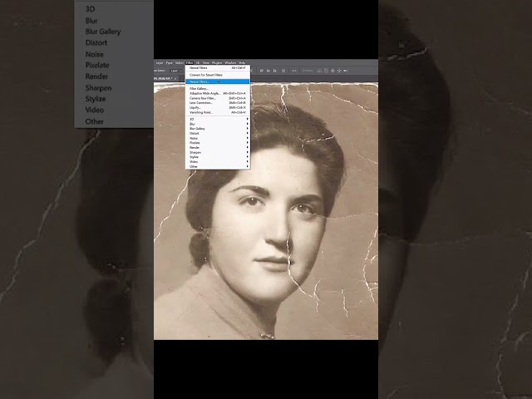Select the 3D Pan (drag) mode icon
This screenshot has width=532, height=399.
(332, 71)
